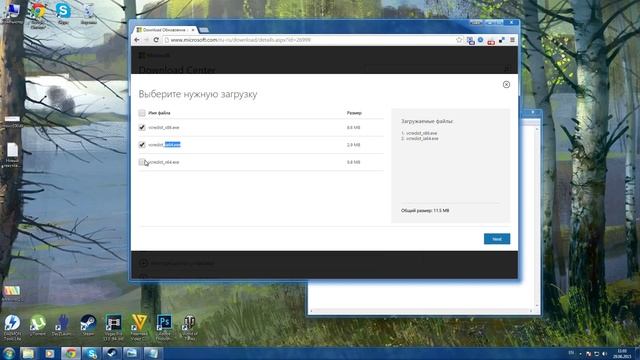Click the Загружаемые файлы heading
Viewport: 640px width, 360px height.
(x=427, y=121)
